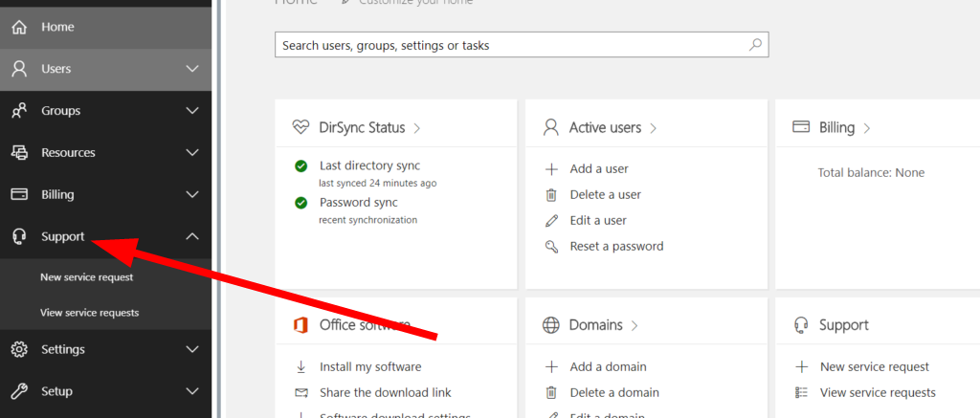Click the Users person icon in sidebar
The height and width of the screenshot is (418, 980).
click(19, 69)
